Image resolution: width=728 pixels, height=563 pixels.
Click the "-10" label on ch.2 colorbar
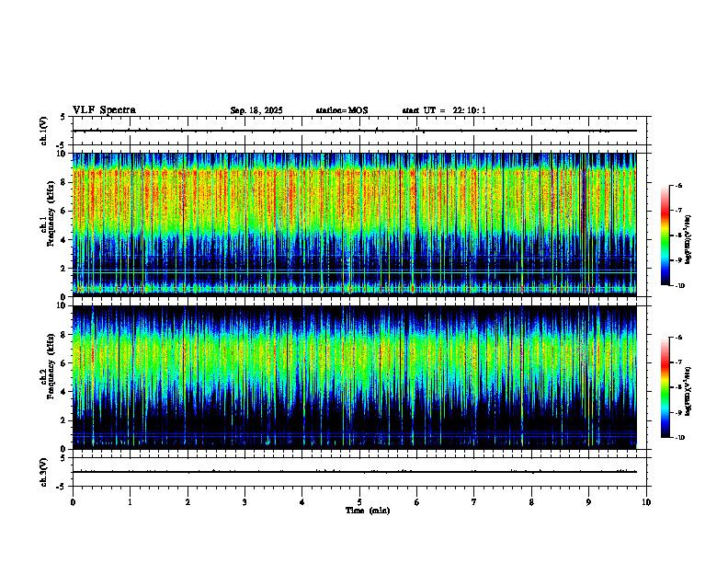point(678,437)
